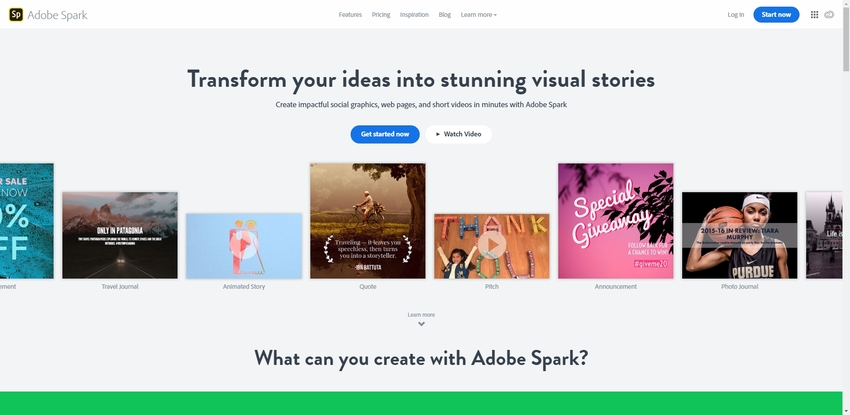850x415 pixels.
Task: Open the apps grid icon in header
Action: pos(814,15)
